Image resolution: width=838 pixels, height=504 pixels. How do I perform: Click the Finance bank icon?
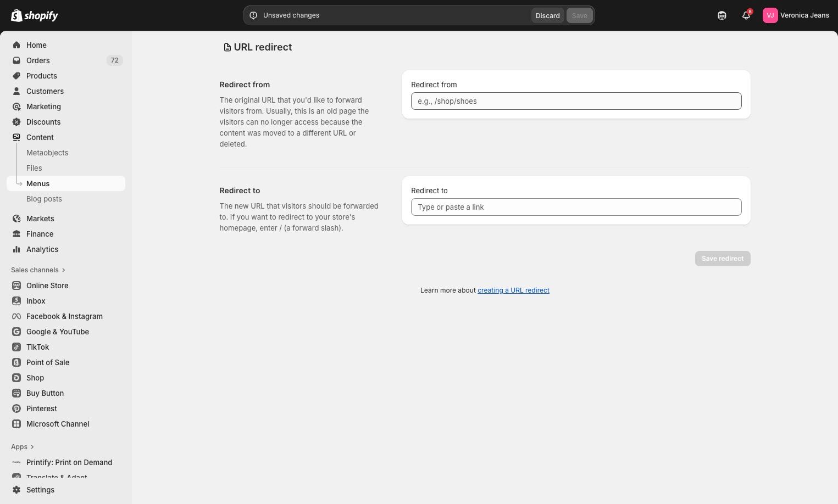pyautogui.click(x=16, y=234)
